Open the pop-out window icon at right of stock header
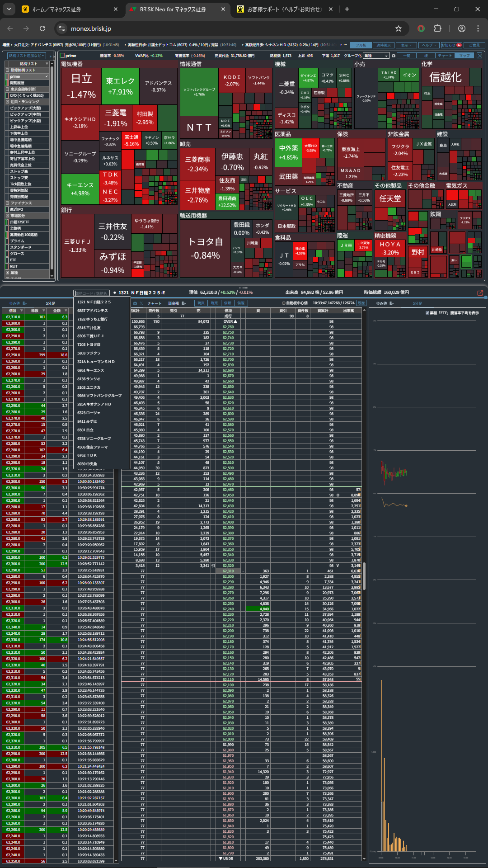488x868 pixels. click(480, 293)
